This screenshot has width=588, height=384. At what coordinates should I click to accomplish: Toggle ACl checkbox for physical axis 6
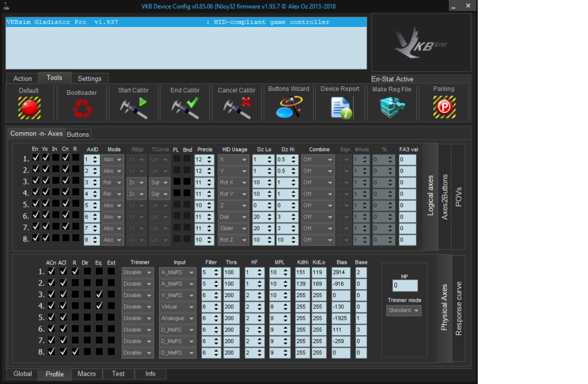tap(63, 329)
